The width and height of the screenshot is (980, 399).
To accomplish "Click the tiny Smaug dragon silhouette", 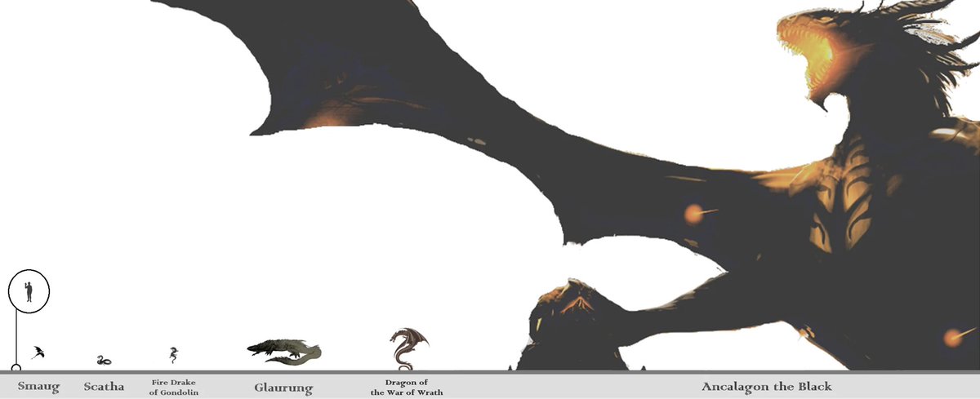I will (38, 353).
